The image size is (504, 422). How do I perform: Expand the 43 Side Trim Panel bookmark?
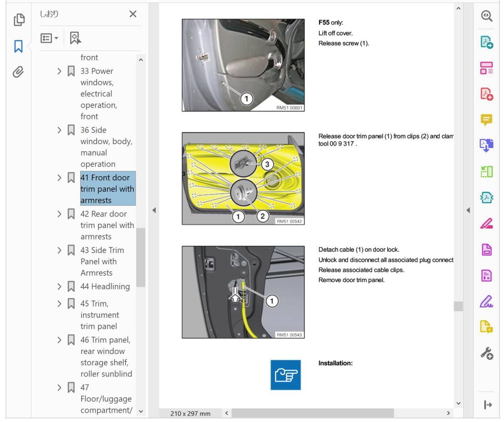click(x=59, y=250)
